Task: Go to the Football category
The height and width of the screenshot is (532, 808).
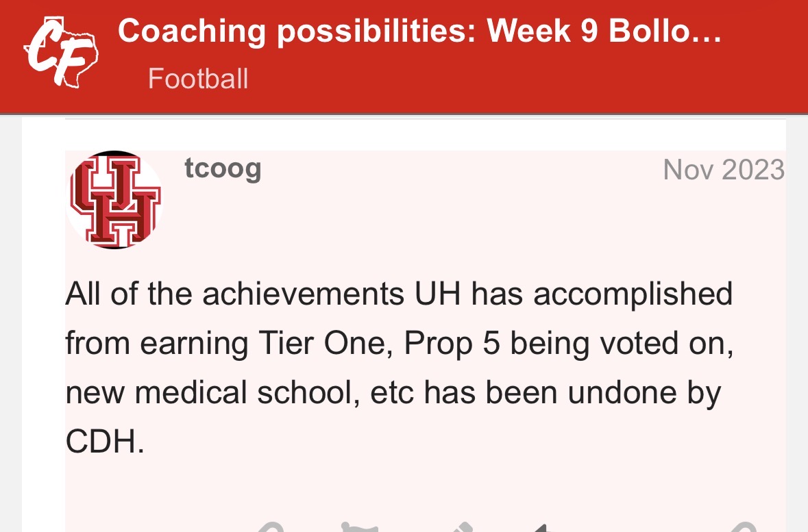Action: [x=198, y=79]
